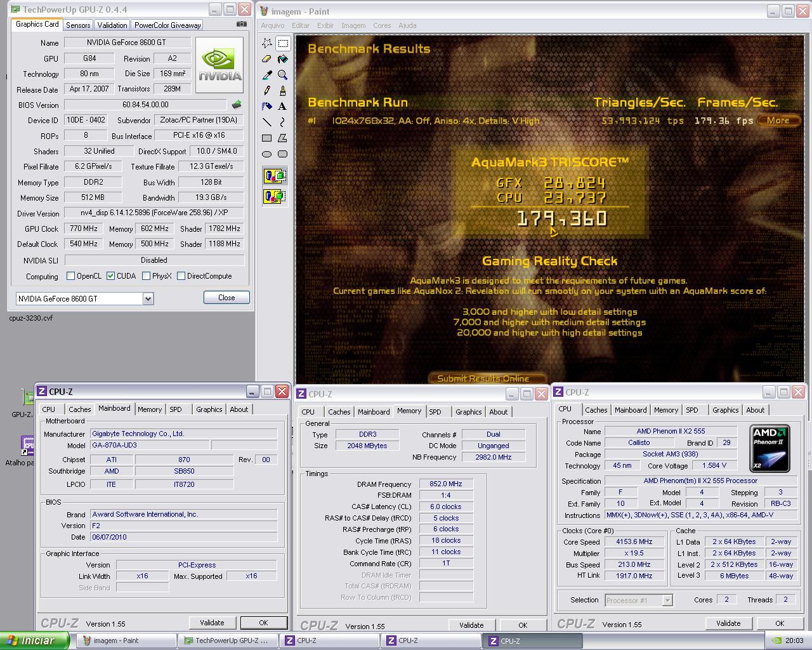
Task: Switch to TechPowerUp GPU-Z taskbar button
Action: [229, 640]
